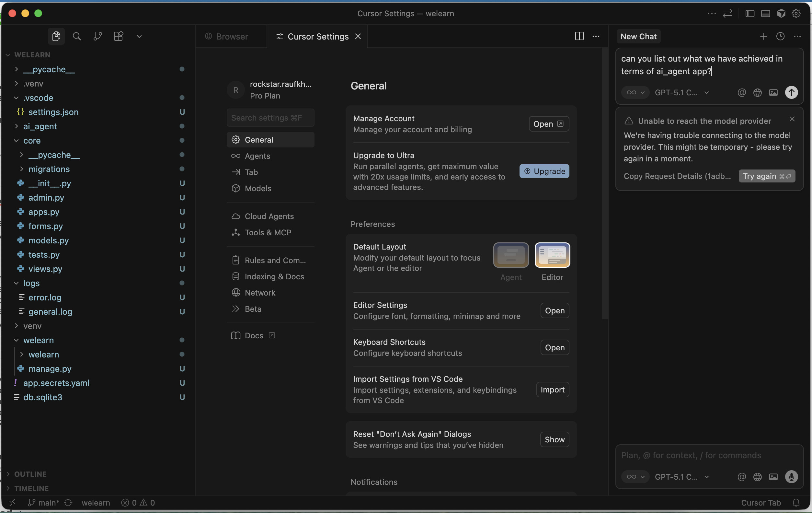The height and width of the screenshot is (513, 812).
Task: Open the GPT-5.1 model dropdown in bottom input
Action: pyautogui.click(x=681, y=477)
